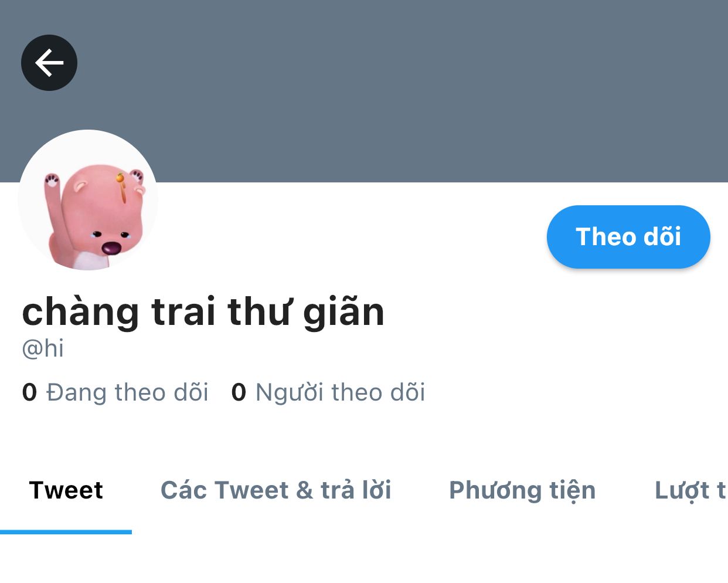The width and height of the screenshot is (728, 583).
Task: Open the Các Tweet & trả lời tab
Action: [276, 490]
